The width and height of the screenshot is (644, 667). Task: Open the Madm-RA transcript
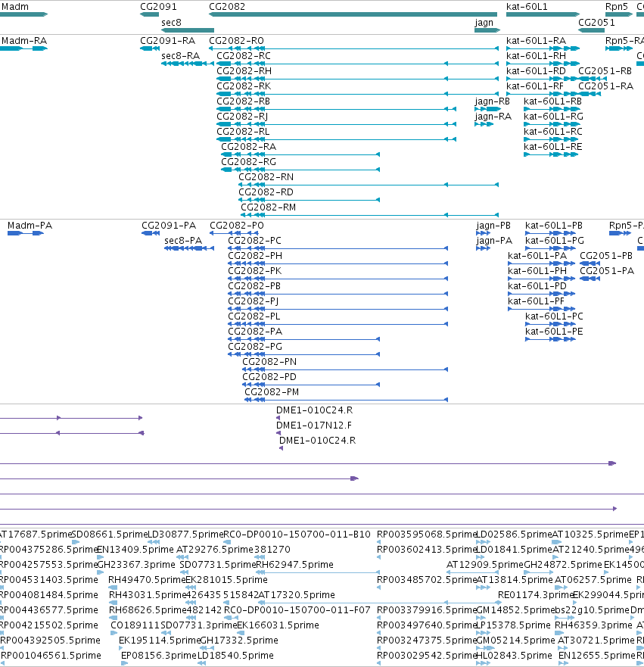(x=24, y=41)
